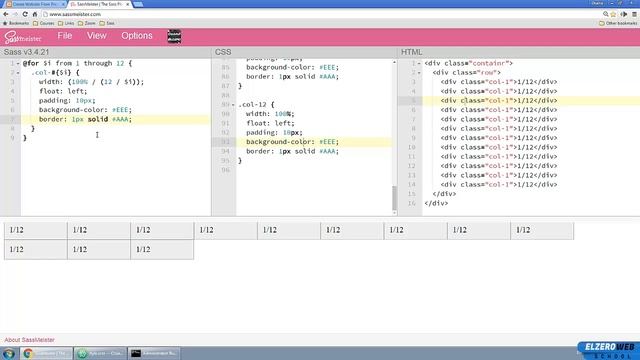Image resolution: width=640 pixels, height=360 pixels.
Task: Click the closing </div> on HTML line 16
Action: click(x=436, y=203)
